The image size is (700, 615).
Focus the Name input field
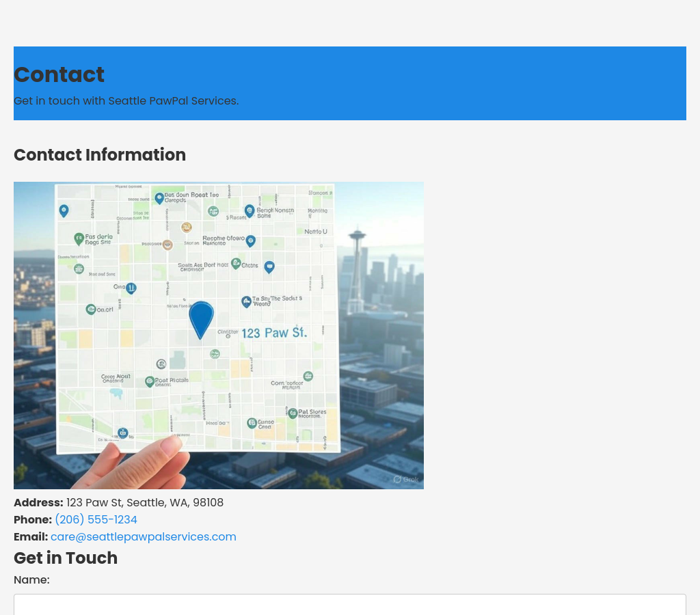pos(349,604)
